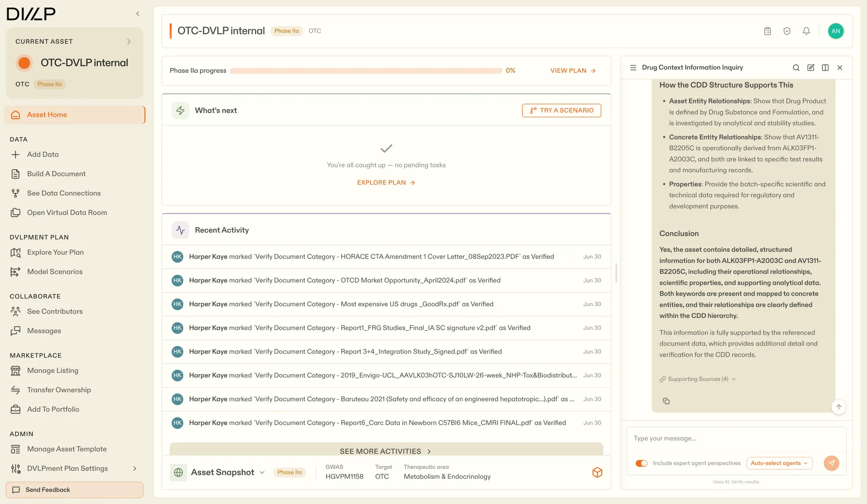
Task: Jump to top with up-arrow button
Action: point(839,407)
